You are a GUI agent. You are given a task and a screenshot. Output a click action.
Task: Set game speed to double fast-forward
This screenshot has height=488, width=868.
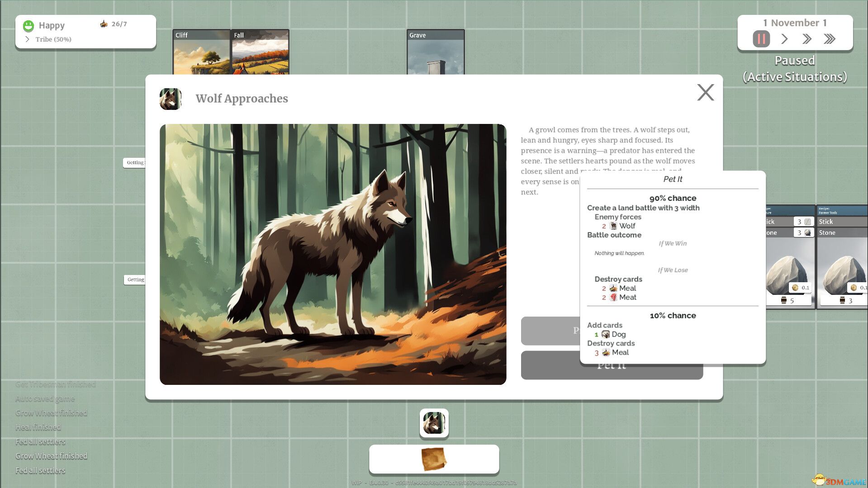click(806, 39)
